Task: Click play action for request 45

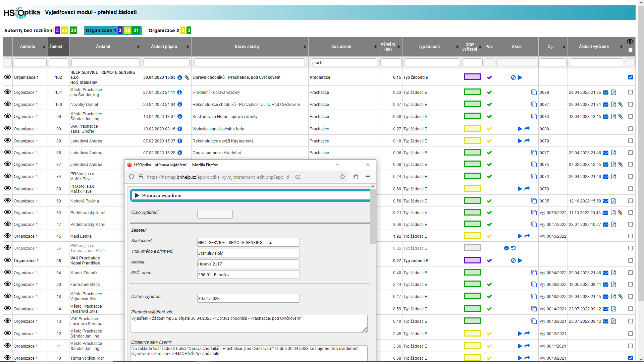Action: click(520, 236)
